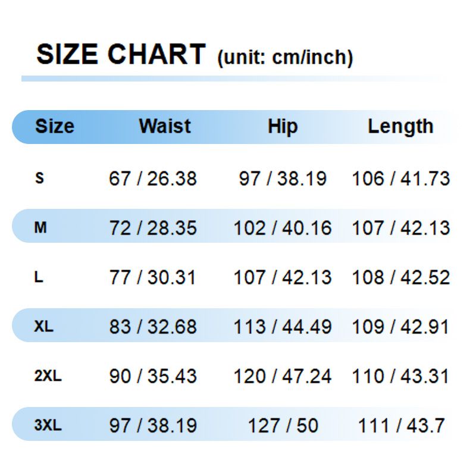The height and width of the screenshot is (476, 476).
Task: Click the L size row label
Action: [x=39, y=277]
